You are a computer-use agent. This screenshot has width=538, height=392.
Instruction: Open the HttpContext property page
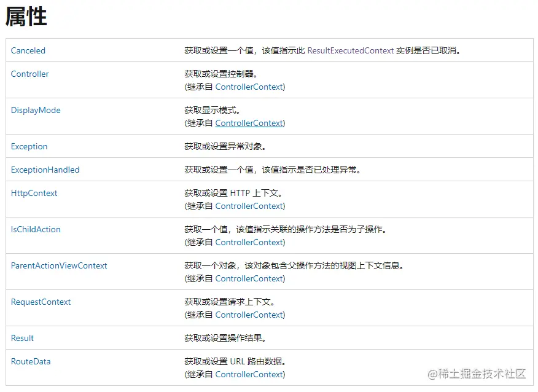[x=34, y=193]
